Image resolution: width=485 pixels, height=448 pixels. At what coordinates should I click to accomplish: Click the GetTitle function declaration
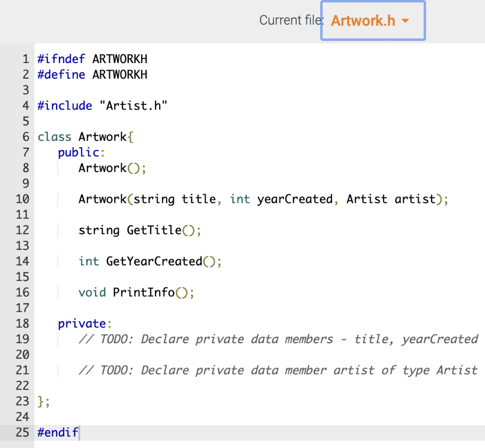point(140,230)
